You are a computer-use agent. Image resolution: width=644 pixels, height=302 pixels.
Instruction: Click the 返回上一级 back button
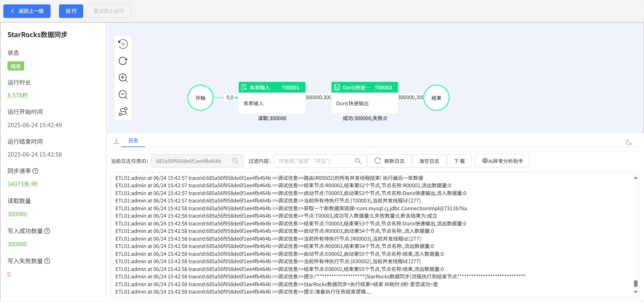[27, 11]
